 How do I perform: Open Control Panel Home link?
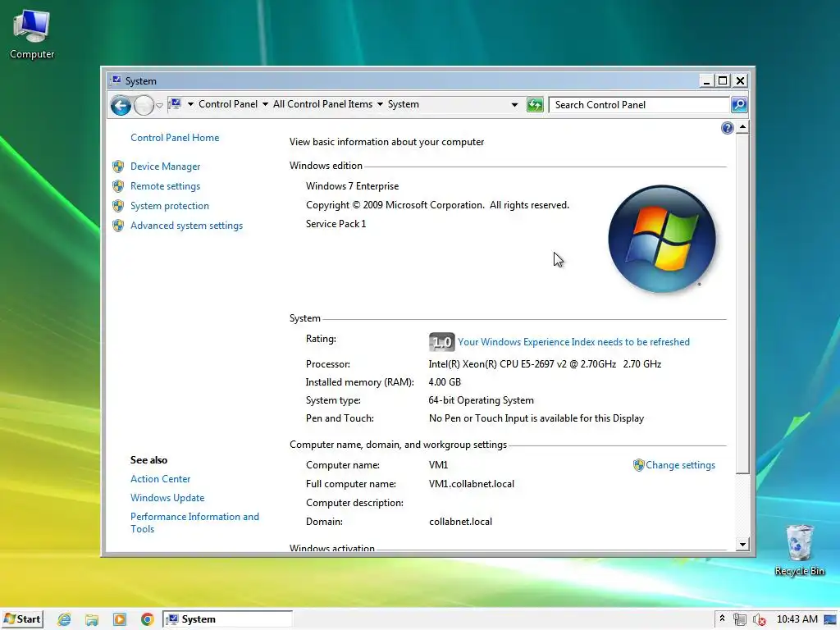(x=175, y=138)
